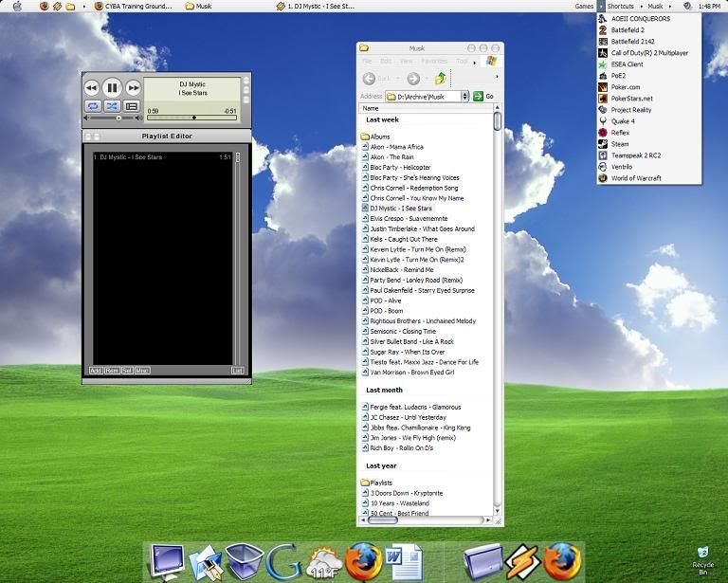Click the D:\Archive\Musik address field

[x=423, y=96]
